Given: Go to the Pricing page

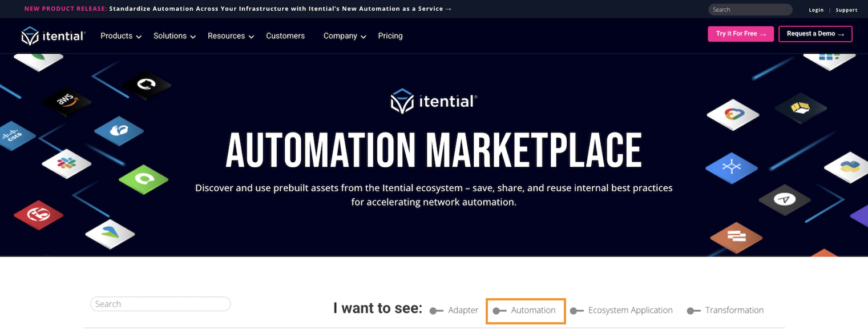Looking at the screenshot, I should pyautogui.click(x=390, y=36).
